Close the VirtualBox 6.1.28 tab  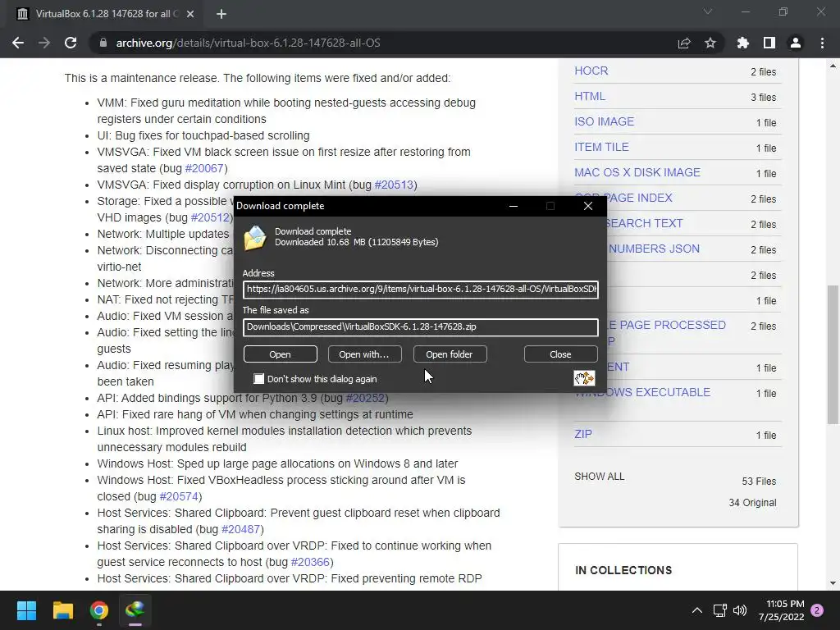(190, 14)
